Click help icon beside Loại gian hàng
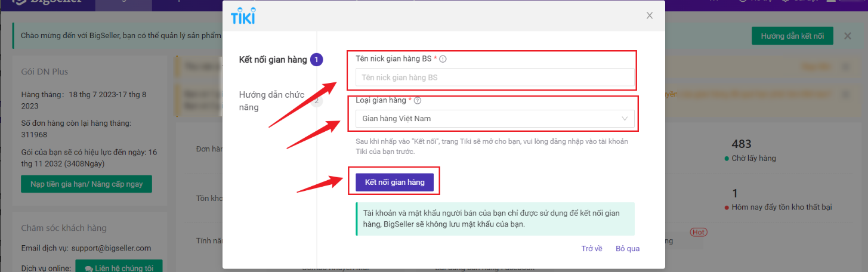Viewport: 868px width, 272px height. click(x=418, y=100)
